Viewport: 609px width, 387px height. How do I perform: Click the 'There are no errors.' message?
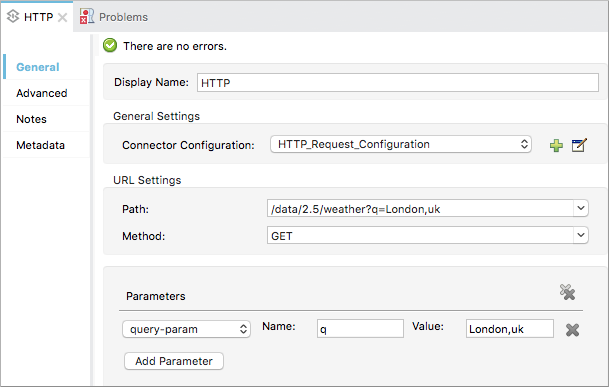point(175,46)
